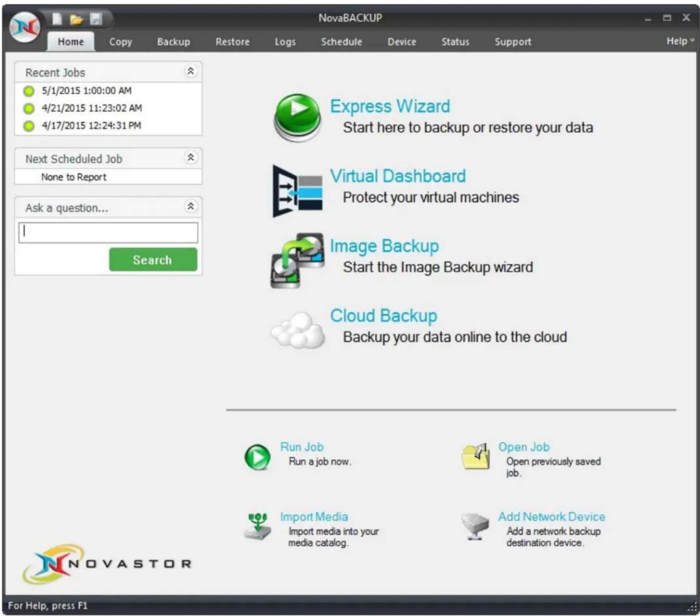Maximize the NovaBACKUP window
Screen dimensions: 700x616
point(667,18)
